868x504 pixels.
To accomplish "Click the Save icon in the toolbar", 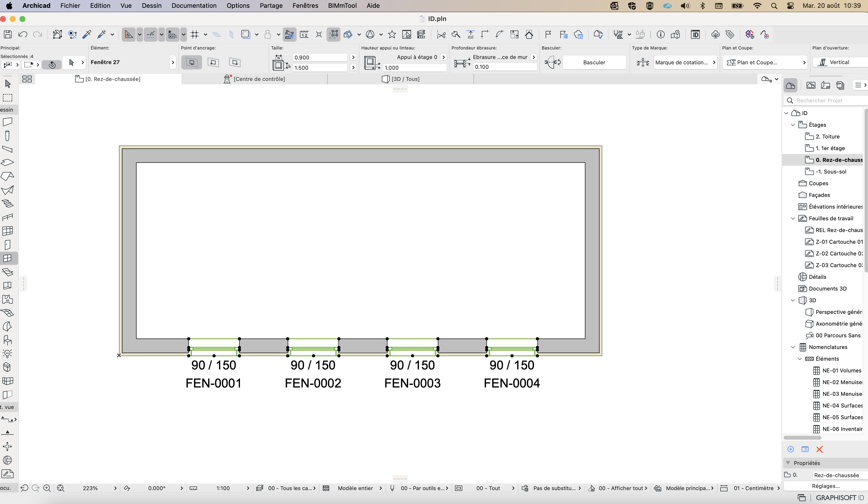I will pyautogui.click(x=8, y=34).
